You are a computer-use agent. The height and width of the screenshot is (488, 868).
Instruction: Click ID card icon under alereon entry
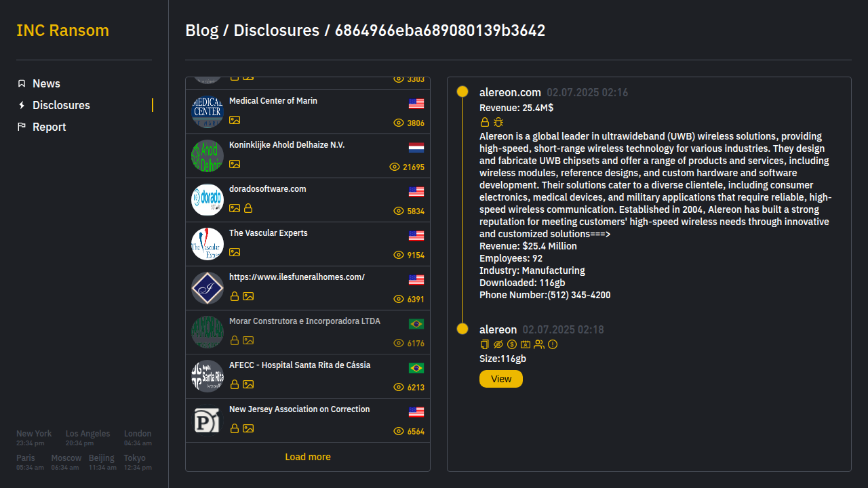526,344
